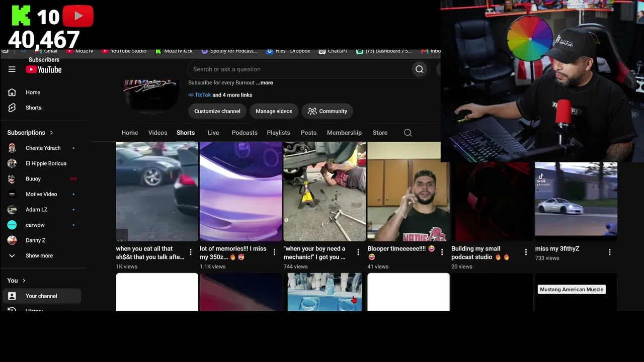Open the Community button
Screen dimensions: 644x362
point(328,111)
